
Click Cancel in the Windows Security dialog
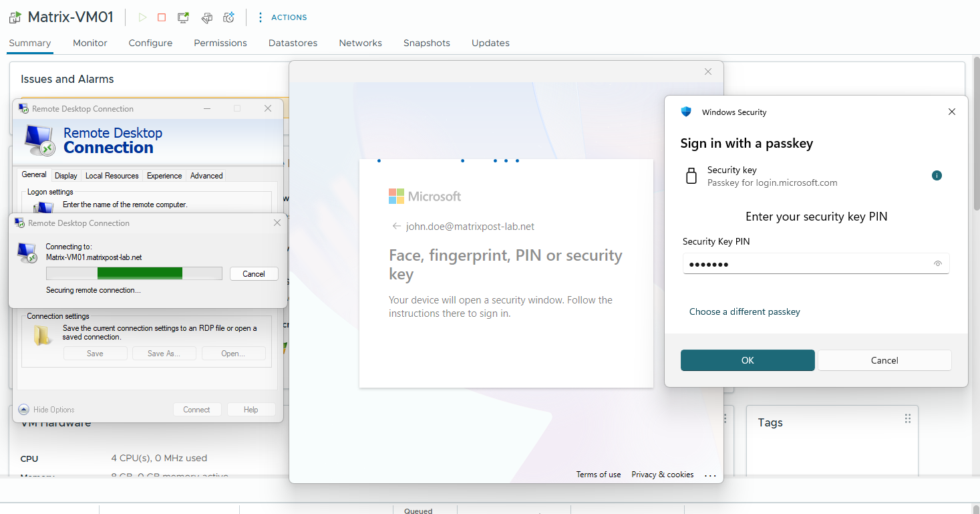pos(884,360)
